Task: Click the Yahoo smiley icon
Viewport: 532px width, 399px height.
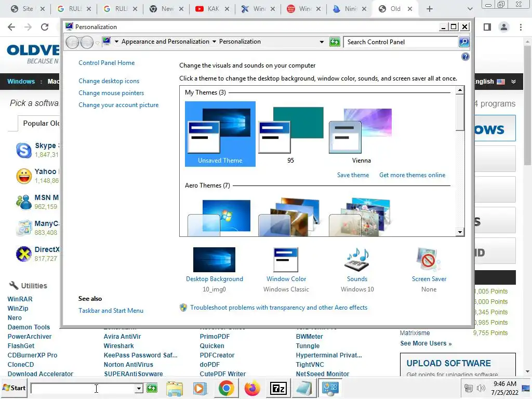Action: (x=24, y=176)
